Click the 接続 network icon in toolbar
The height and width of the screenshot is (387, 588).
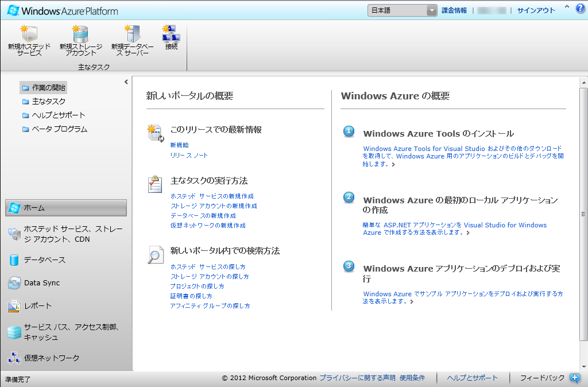point(171,33)
